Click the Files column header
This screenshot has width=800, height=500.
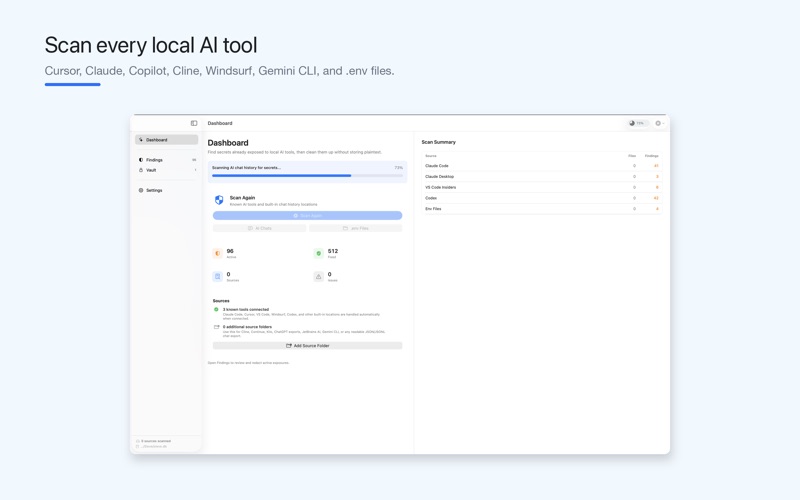click(632, 156)
